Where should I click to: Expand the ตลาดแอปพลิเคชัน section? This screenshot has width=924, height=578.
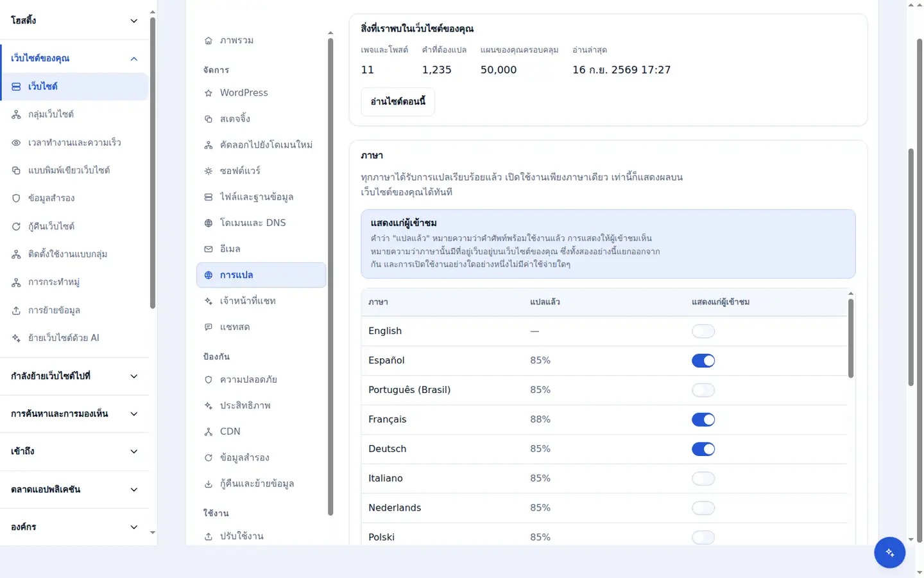[x=74, y=489]
